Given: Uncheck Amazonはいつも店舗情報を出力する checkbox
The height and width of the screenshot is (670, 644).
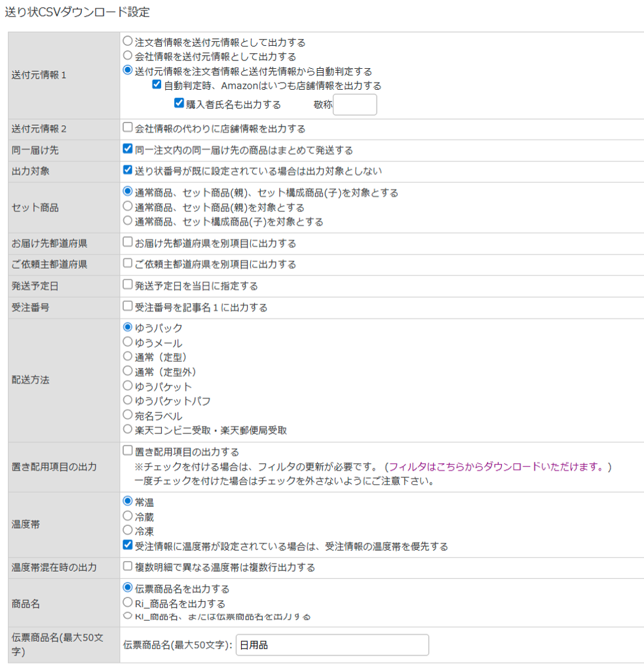Looking at the screenshot, I should 157,85.
